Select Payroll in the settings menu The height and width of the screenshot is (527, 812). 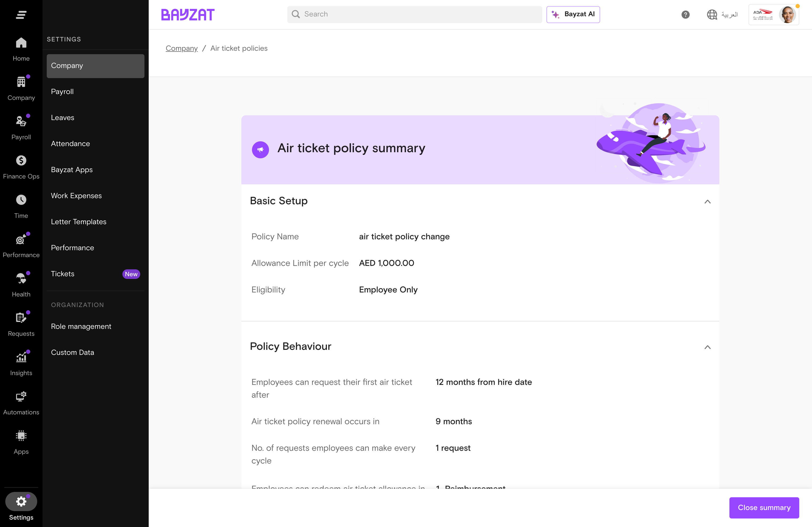click(96, 91)
